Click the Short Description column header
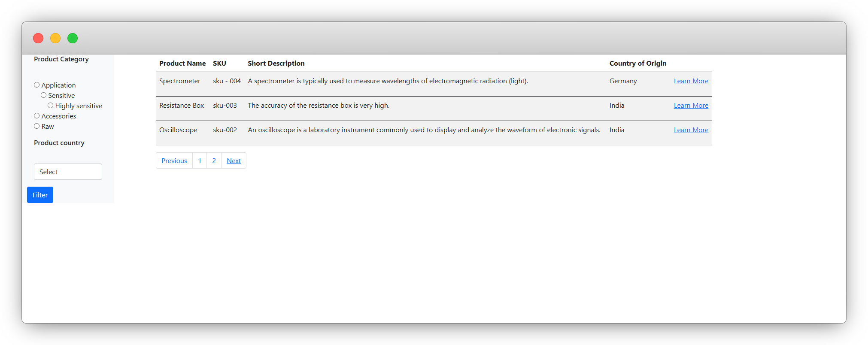The height and width of the screenshot is (345, 868). [276, 64]
